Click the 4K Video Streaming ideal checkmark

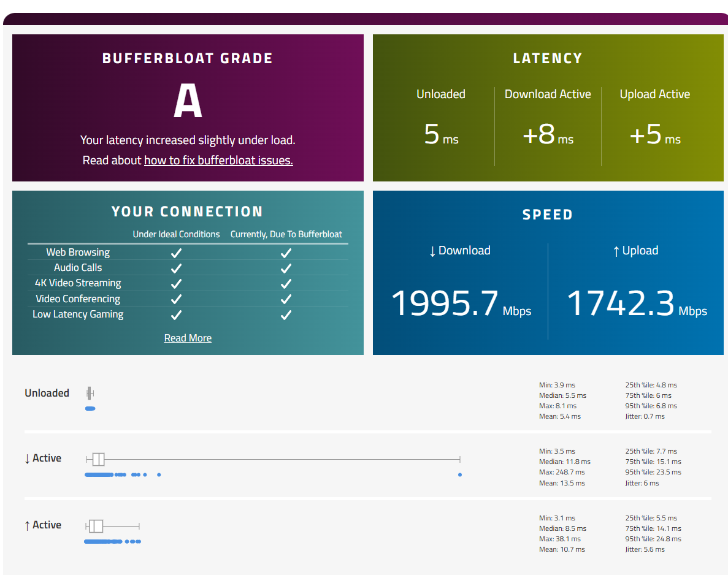176,284
